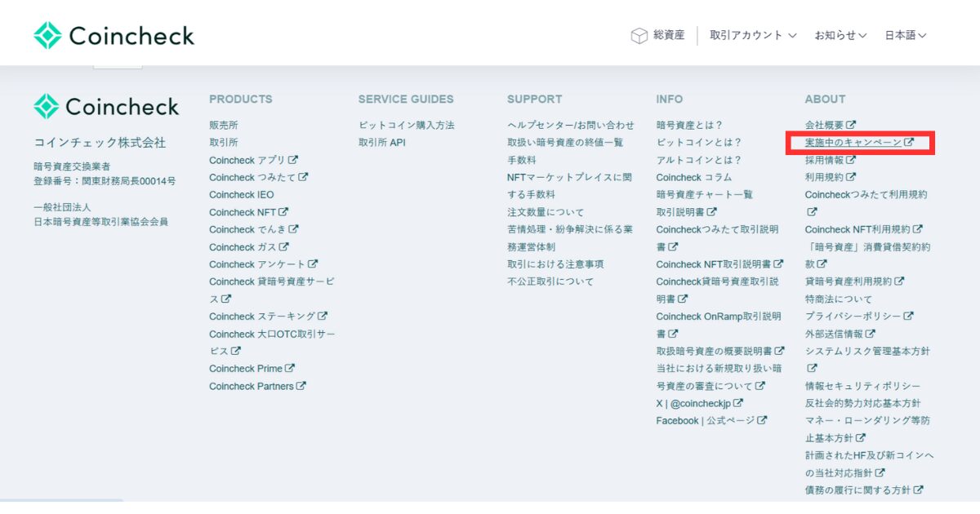Screen dimensions: 980x514
Task: Click external-link icon next to Coincheck ガス
Action: [x=284, y=246]
